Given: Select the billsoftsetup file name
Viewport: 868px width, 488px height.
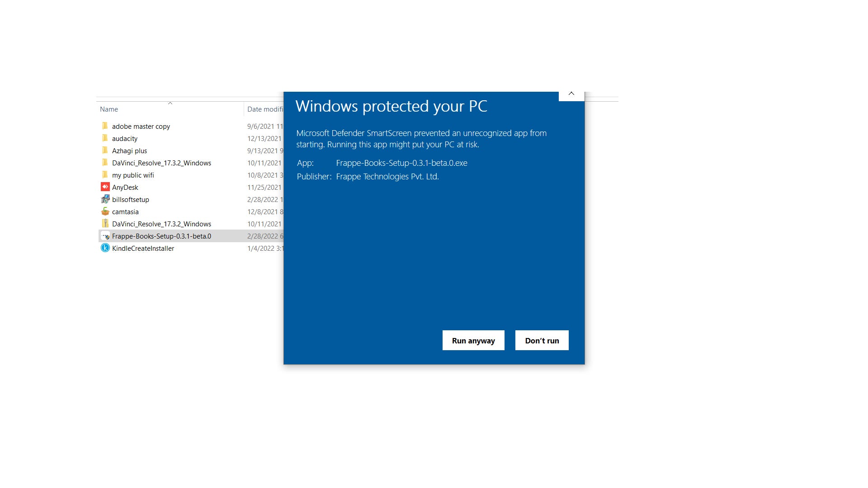Looking at the screenshot, I should pos(131,200).
